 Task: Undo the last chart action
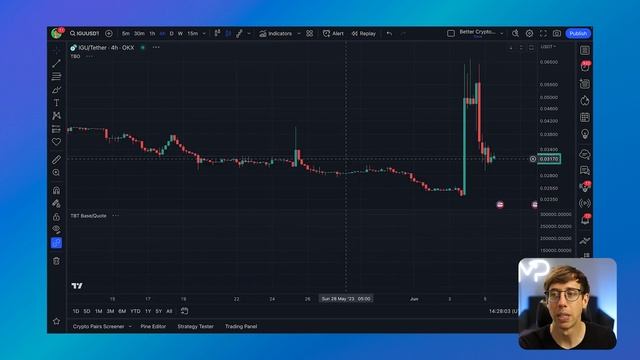click(389, 33)
